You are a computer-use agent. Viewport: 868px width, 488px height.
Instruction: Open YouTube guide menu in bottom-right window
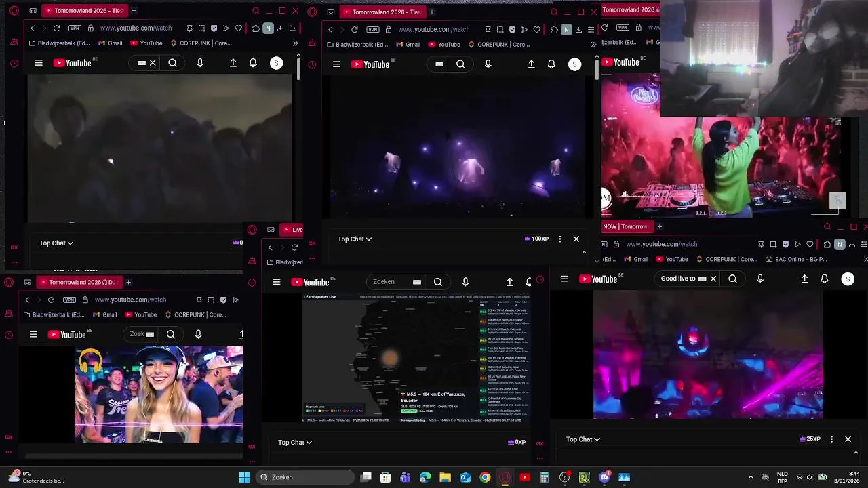point(564,279)
